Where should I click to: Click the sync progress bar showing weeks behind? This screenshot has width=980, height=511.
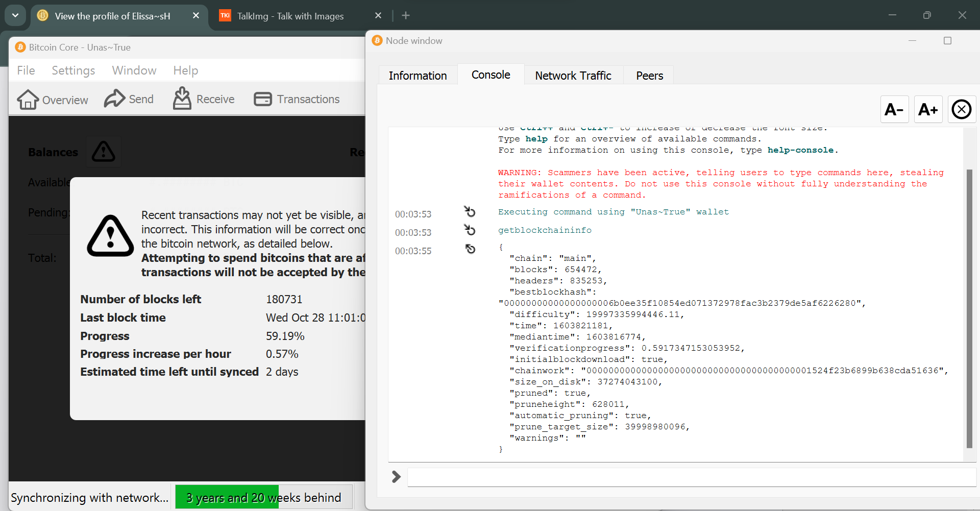point(264,497)
